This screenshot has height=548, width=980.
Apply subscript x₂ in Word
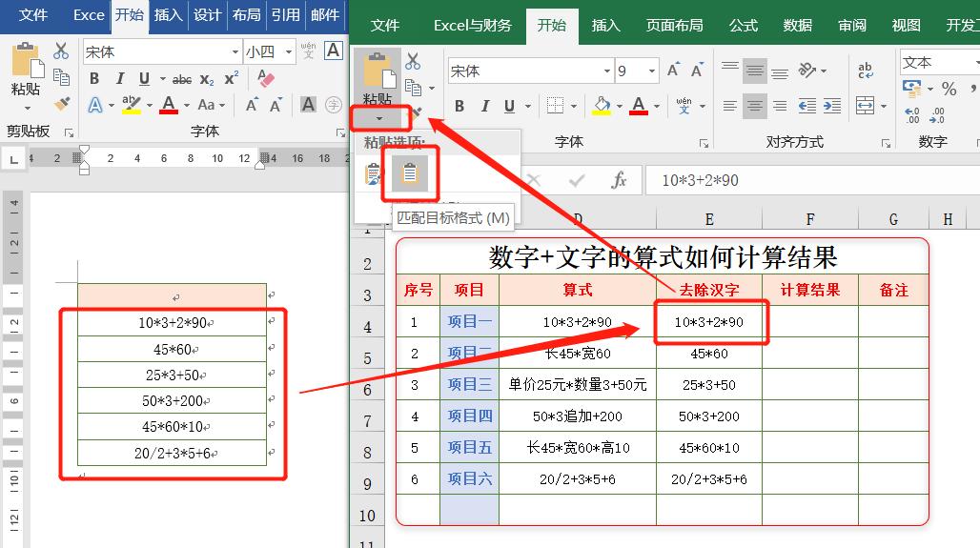pyautogui.click(x=207, y=79)
